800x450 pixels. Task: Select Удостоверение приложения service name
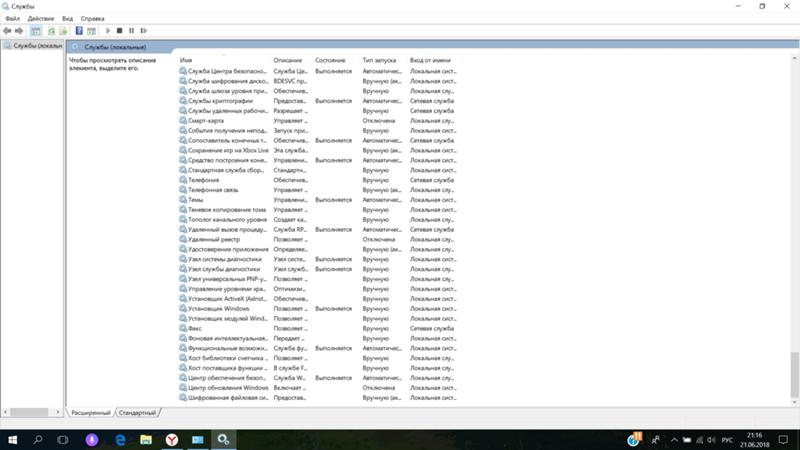(x=228, y=249)
